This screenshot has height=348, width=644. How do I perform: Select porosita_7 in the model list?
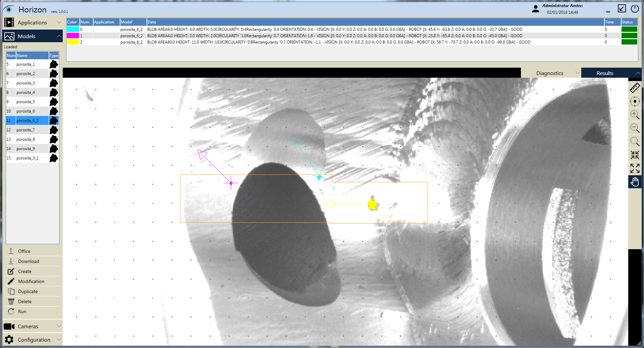(33, 130)
